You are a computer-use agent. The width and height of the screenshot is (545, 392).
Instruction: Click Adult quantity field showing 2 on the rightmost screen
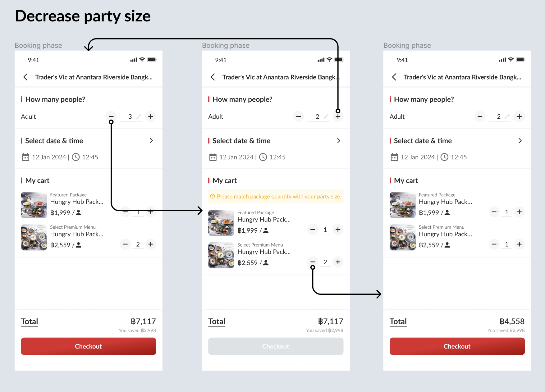pyautogui.click(x=499, y=116)
